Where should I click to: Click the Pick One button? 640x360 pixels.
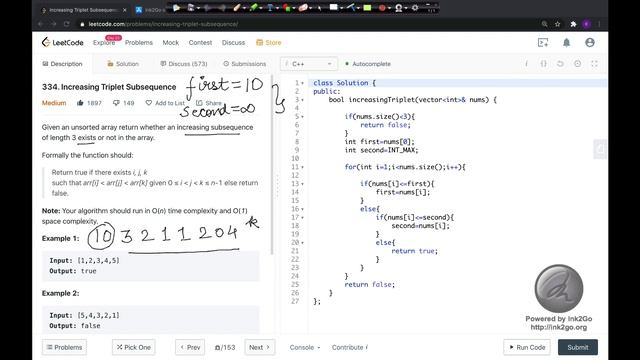[133, 347]
